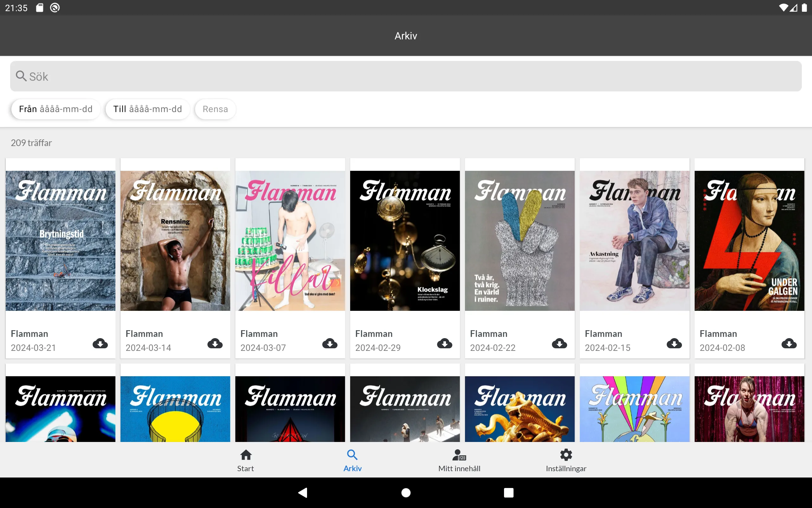Click the 209 träffar result count
Image resolution: width=812 pixels, height=508 pixels.
click(x=31, y=143)
